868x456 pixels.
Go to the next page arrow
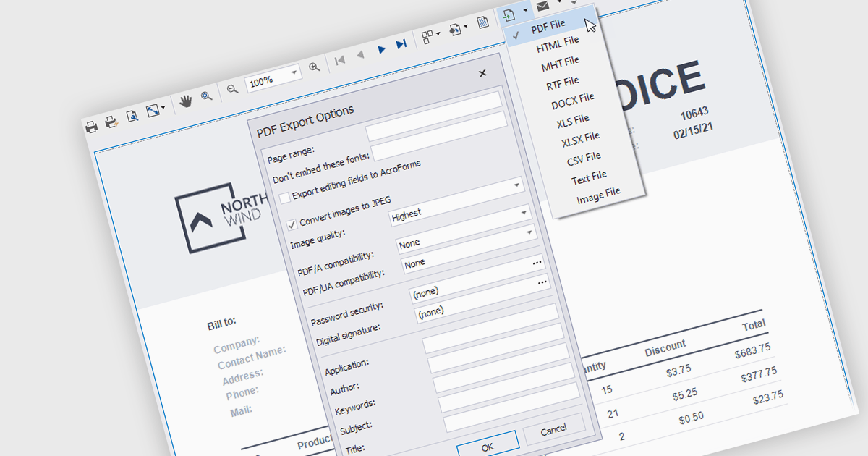pos(382,50)
